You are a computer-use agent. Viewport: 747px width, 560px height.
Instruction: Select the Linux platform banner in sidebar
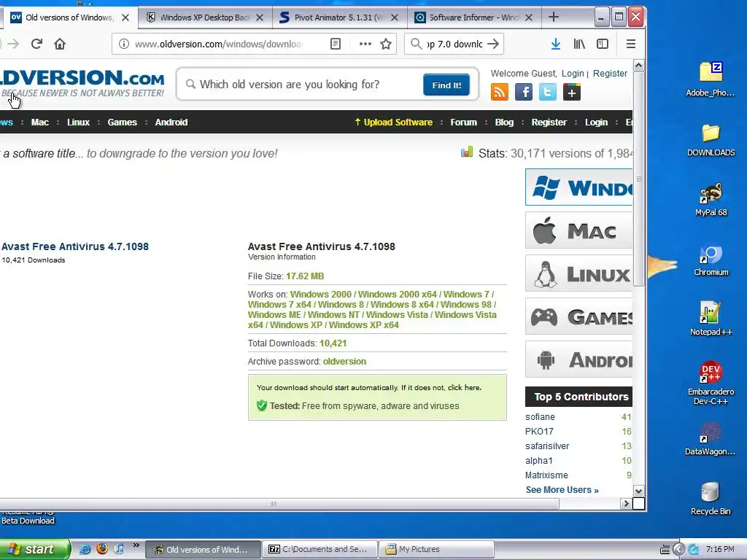578,273
